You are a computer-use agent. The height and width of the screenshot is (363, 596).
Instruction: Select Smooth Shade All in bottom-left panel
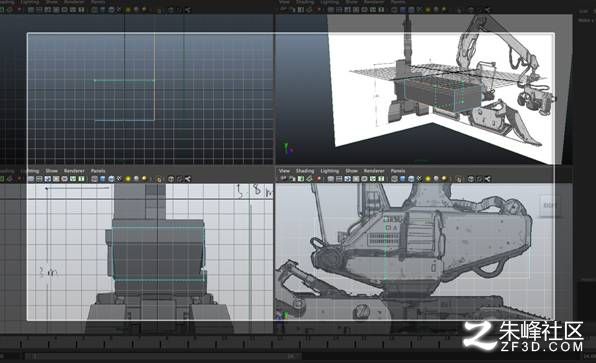(102, 179)
